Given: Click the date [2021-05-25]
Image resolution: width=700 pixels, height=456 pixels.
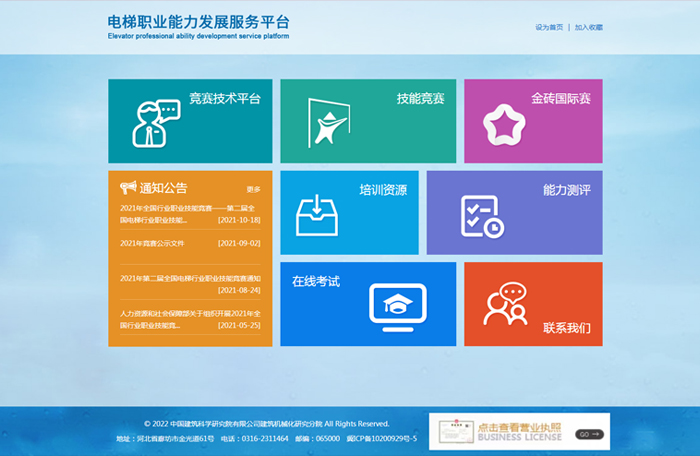Looking at the screenshot, I should [x=239, y=325].
